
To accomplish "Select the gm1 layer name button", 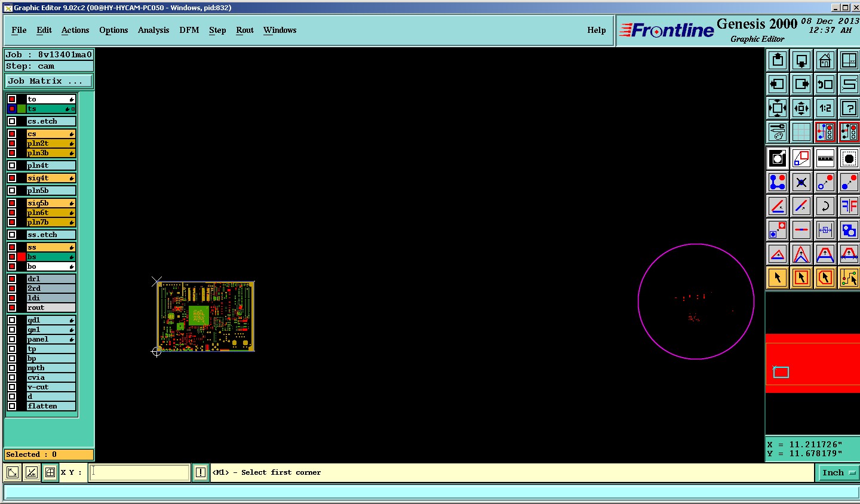I will coord(51,330).
